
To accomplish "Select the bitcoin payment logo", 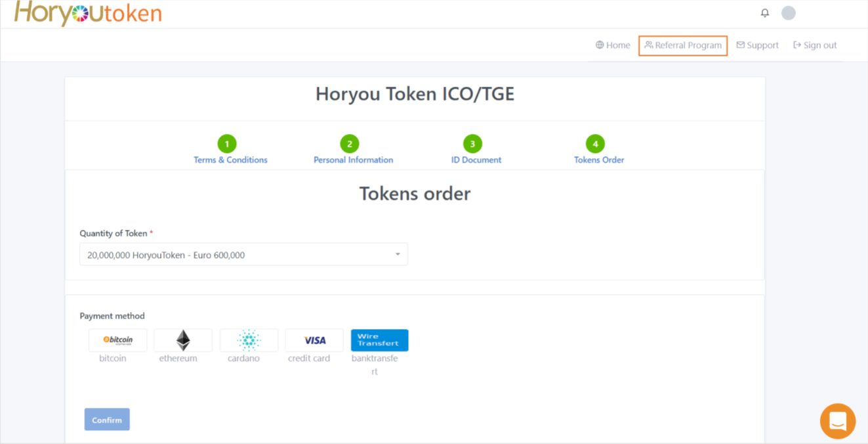I will coord(118,340).
